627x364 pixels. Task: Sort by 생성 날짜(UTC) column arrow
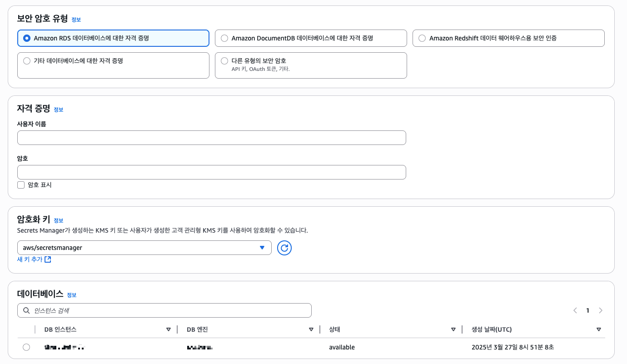599,329
